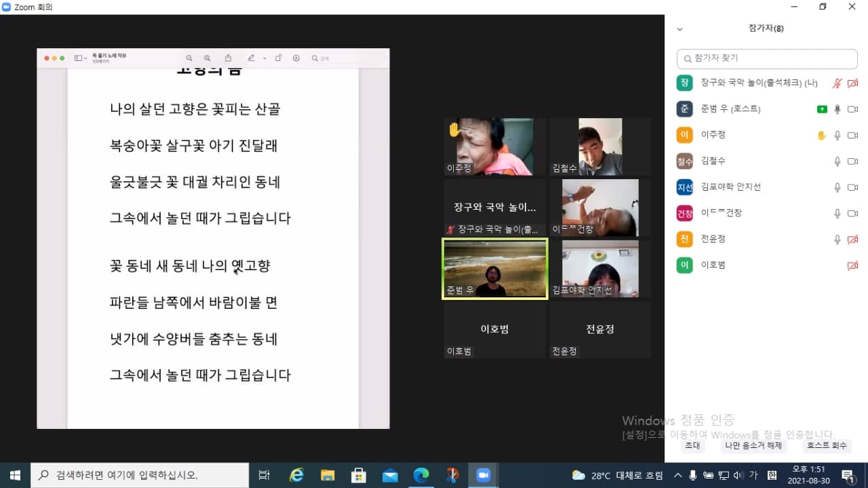
Task: Click the speaker volume tray icon
Action: click(738, 475)
